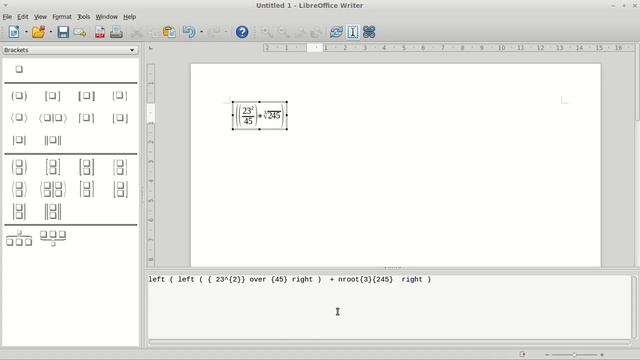Undo the last action
The height and width of the screenshot is (360, 640).
tap(189, 32)
